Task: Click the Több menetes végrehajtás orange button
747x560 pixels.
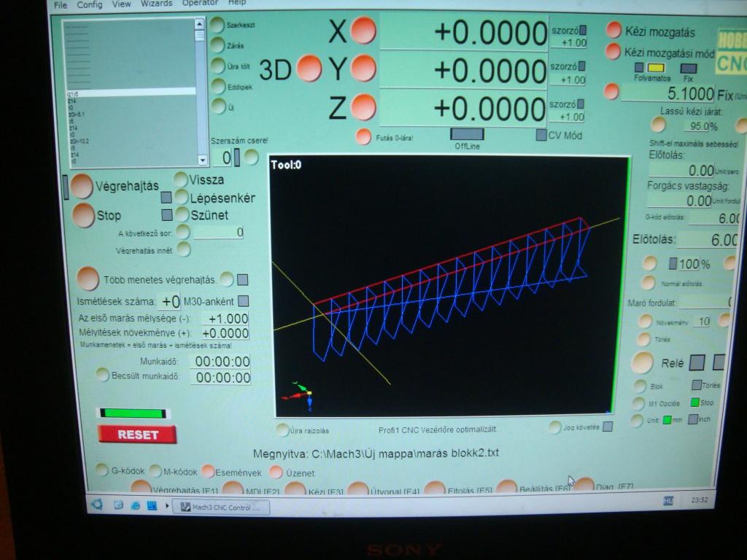Action: tap(88, 279)
